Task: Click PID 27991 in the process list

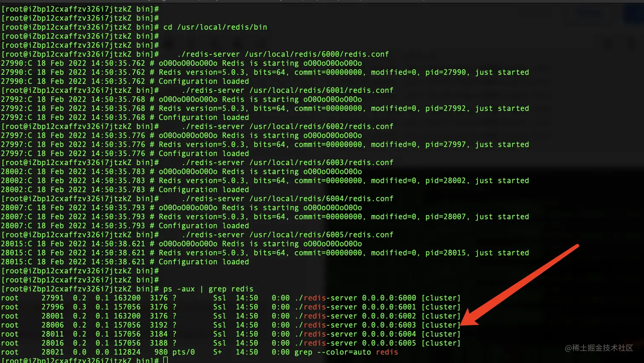Action: [x=52, y=298]
